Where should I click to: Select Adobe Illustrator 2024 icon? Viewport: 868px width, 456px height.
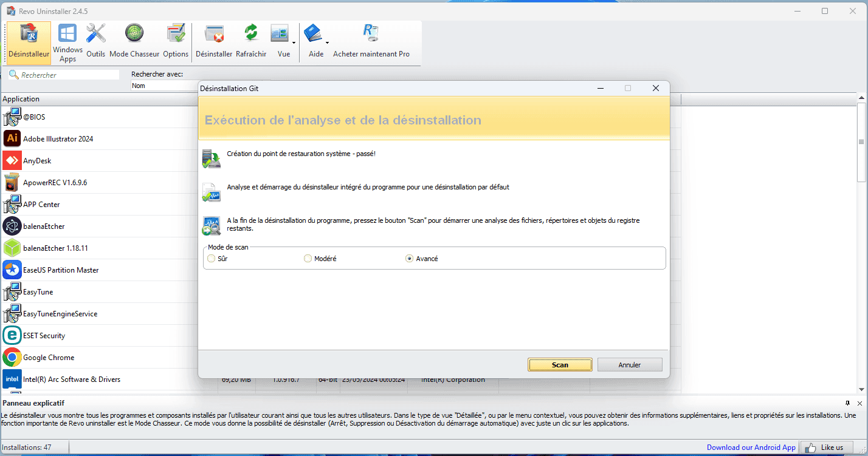click(x=12, y=138)
